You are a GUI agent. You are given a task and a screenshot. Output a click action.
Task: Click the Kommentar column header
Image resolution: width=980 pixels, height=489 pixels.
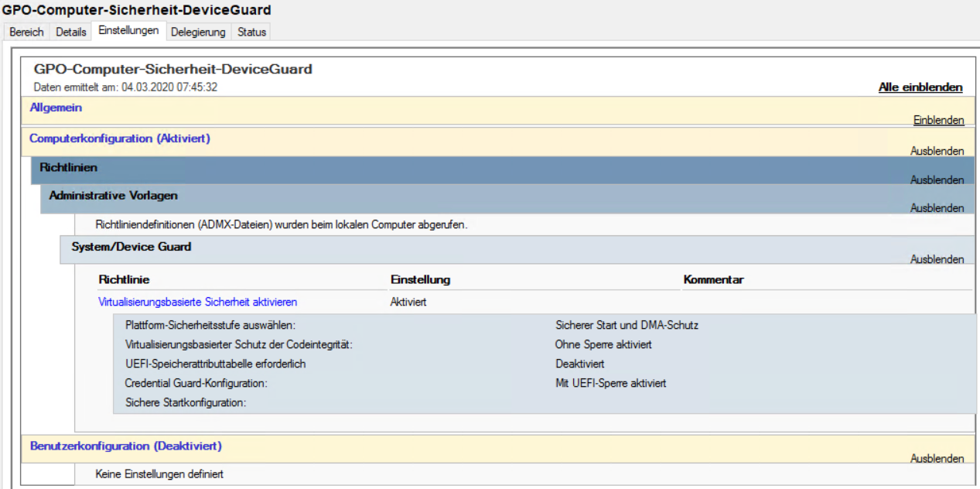[713, 279]
